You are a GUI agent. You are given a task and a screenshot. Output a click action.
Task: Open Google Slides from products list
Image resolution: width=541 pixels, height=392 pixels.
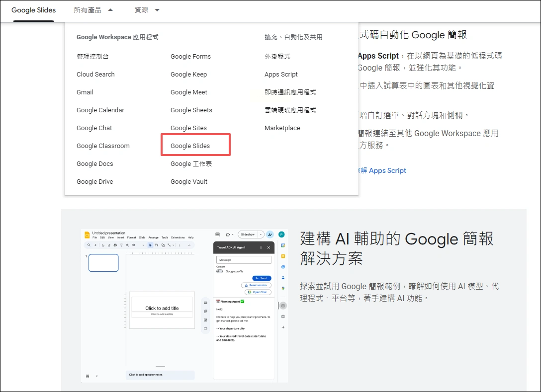[x=190, y=146]
